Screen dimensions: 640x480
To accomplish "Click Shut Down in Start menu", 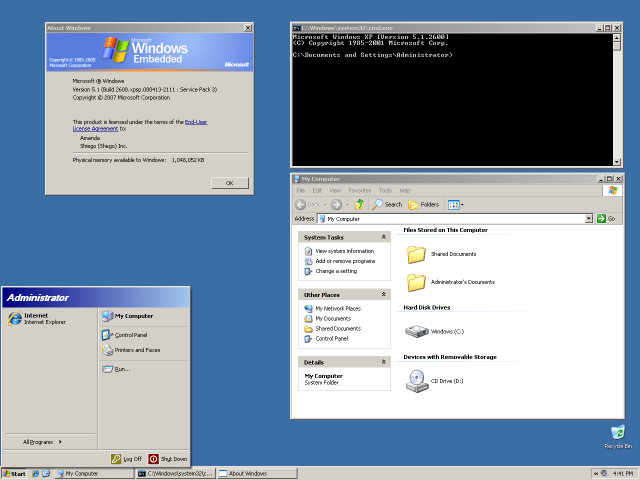I will [x=167, y=459].
